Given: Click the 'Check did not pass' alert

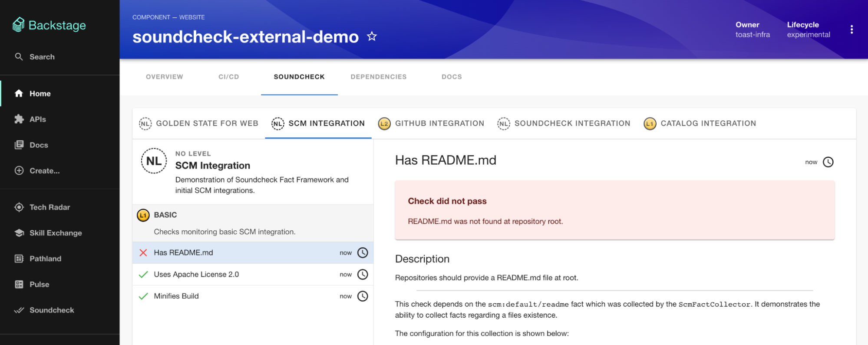Looking at the screenshot, I should click(614, 210).
